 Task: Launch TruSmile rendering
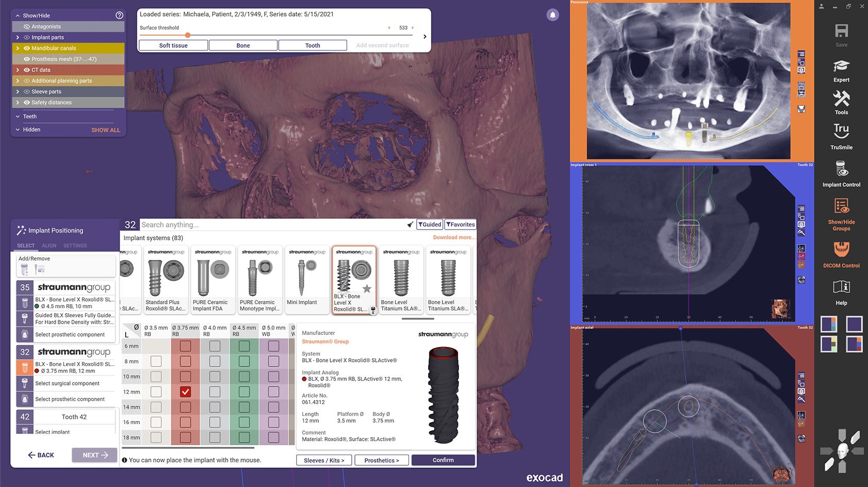click(841, 131)
